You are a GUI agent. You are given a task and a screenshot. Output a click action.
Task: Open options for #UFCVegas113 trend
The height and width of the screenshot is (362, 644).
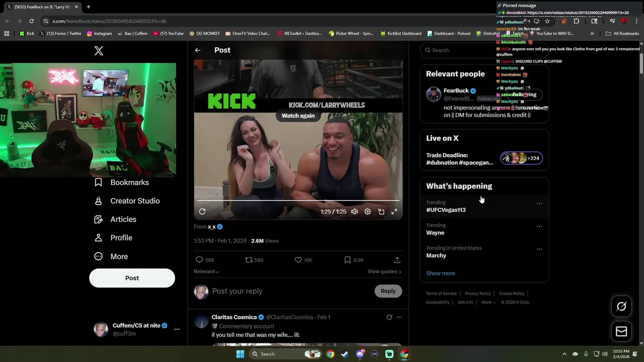539,204
